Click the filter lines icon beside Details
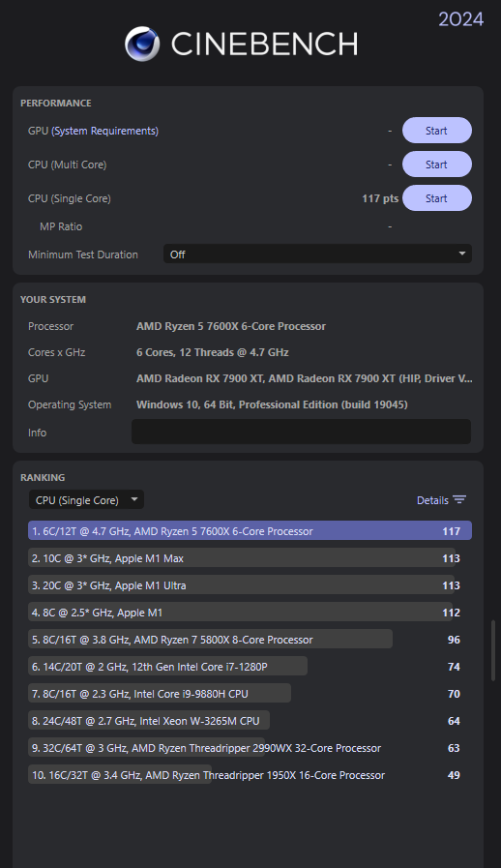The width and height of the screenshot is (501, 868). tap(459, 499)
